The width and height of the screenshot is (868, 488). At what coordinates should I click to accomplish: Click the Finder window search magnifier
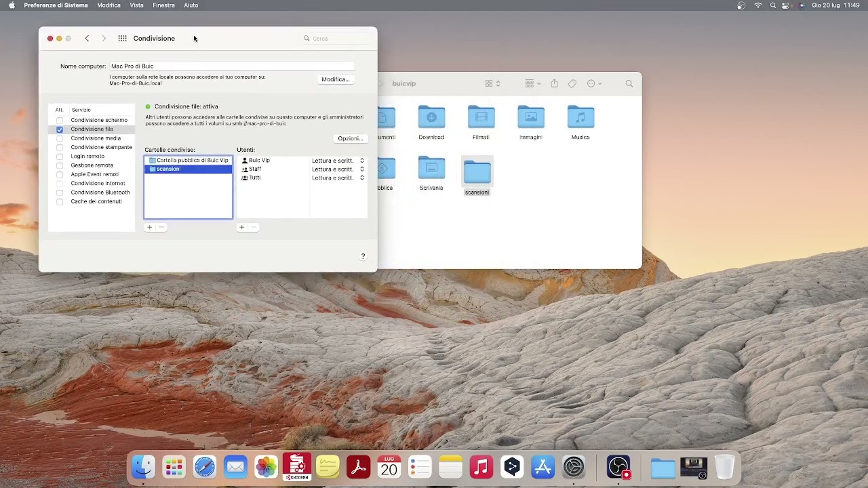pos(629,83)
